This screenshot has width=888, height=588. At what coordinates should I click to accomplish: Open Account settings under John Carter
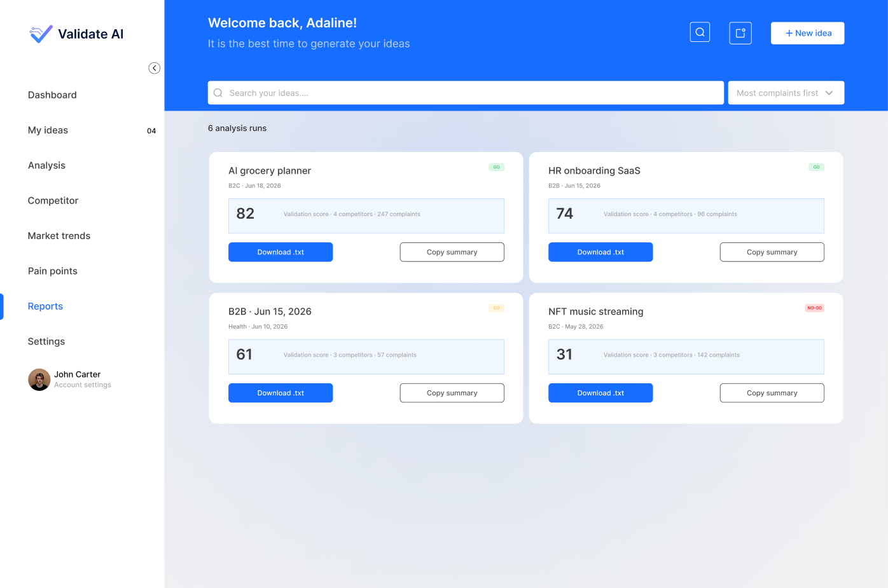pyautogui.click(x=83, y=385)
